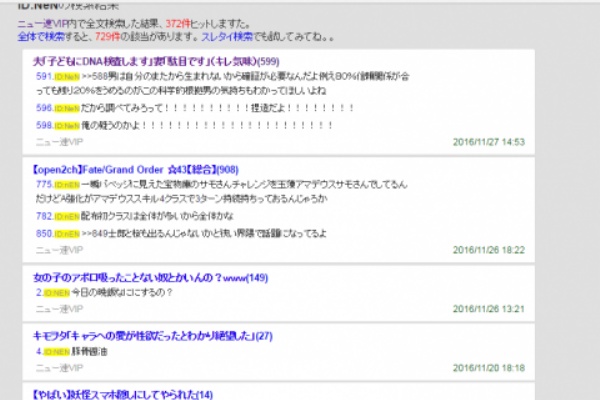
Task: Click post number 591
Action: 44,77
